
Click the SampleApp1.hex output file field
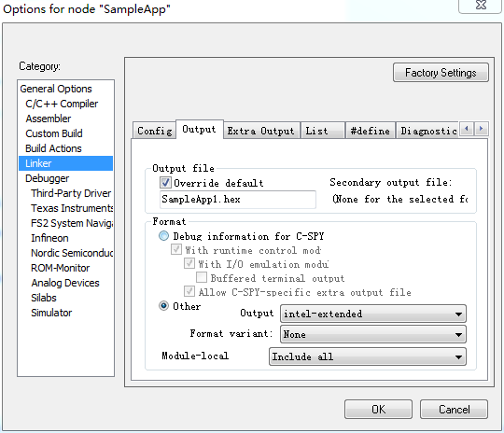click(x=238, y=200)
